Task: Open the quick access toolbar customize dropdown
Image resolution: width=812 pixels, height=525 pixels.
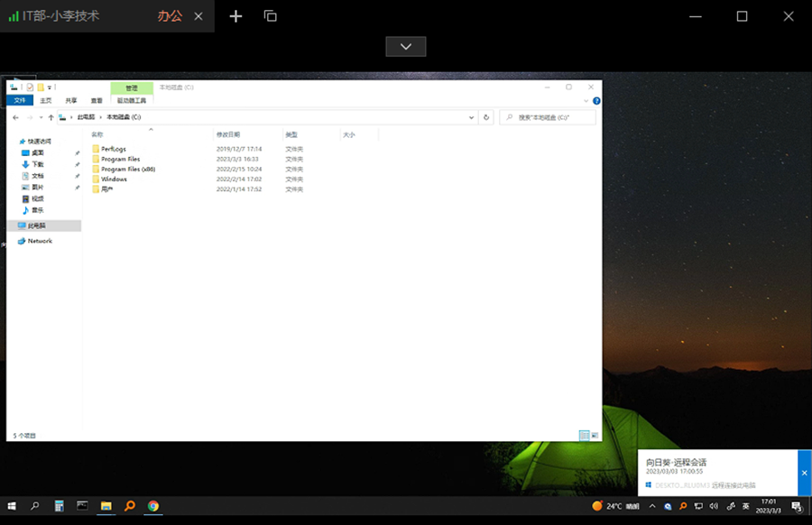Action: point(50,87)
